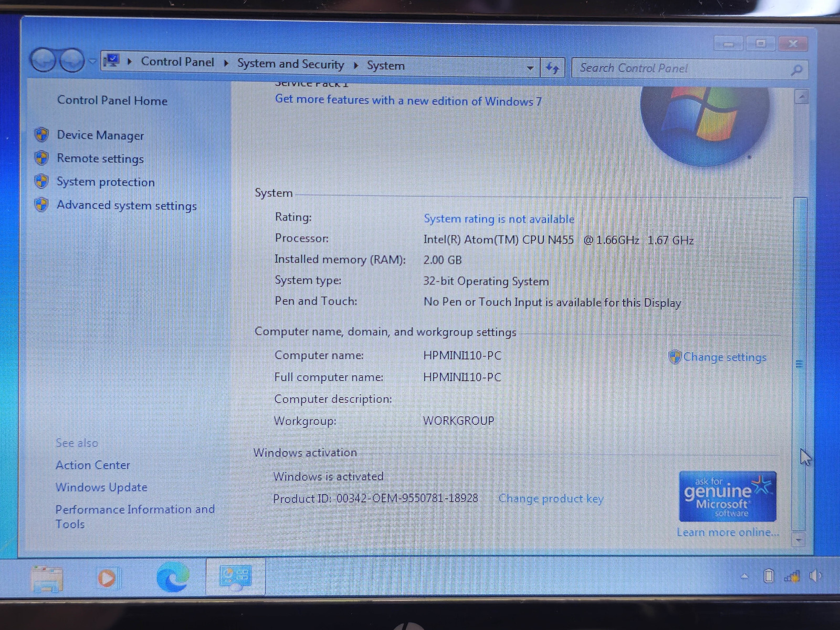
Task: Click the Back navigation button
Action: pos(43,60)
